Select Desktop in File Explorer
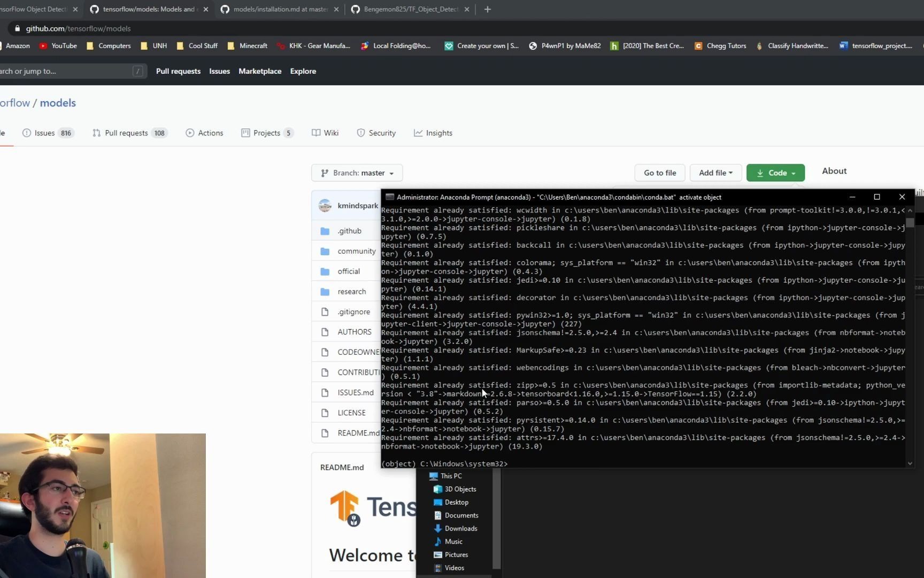The width and height of the screenshot is (924, 578). coord(451,502)
